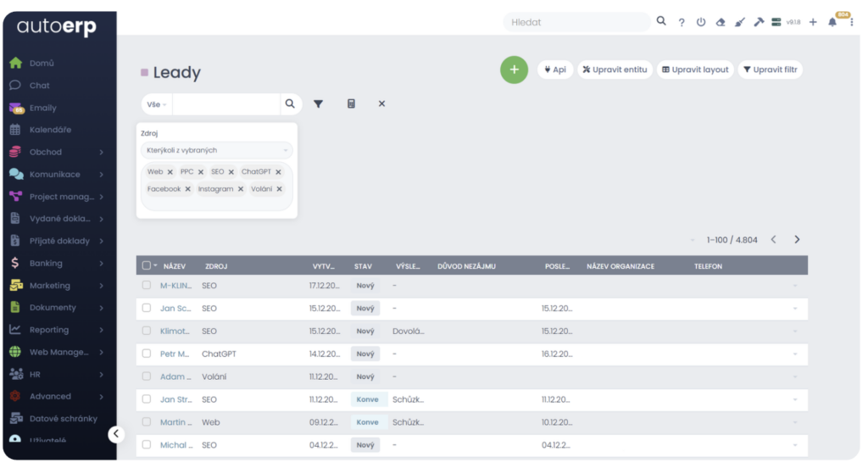Open the calculator icon beside the filter
Screen dimensions: 868x463
pyautogui.click(x=351, y=103)
